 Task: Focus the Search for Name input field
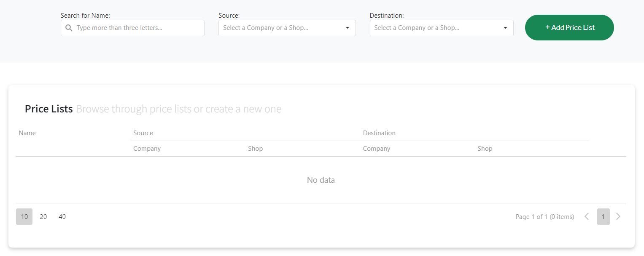tap(132, 28)
